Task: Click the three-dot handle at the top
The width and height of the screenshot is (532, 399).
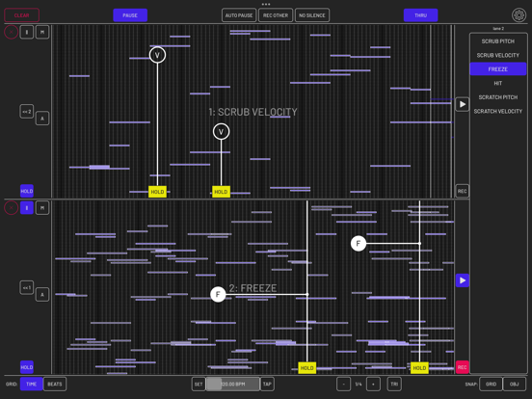Action: click(x=266, y=4)
